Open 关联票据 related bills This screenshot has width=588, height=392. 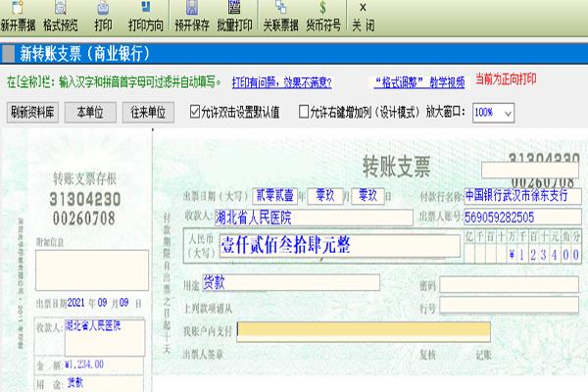click(x=280, y=17)
